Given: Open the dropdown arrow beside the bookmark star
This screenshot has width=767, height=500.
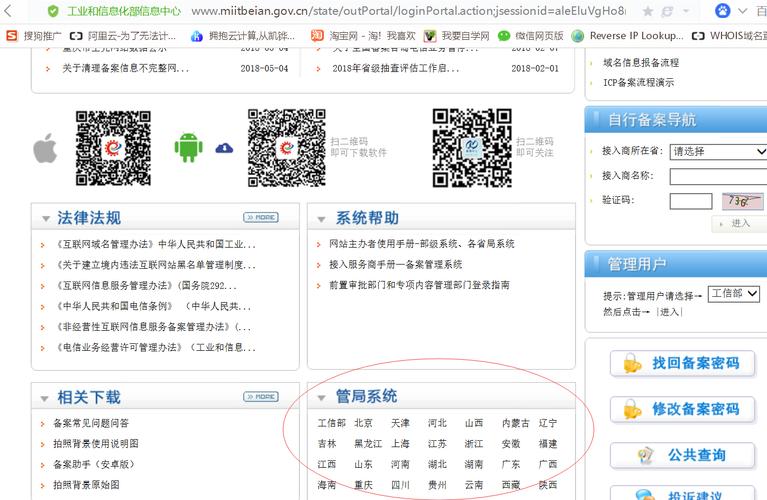Looking at the screenshot, I should click(x=685, y=11).
